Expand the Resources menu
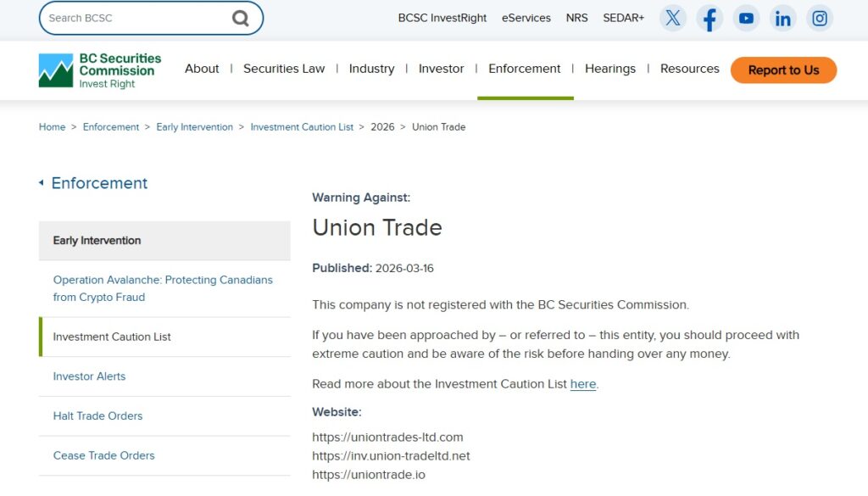 pos(689,69)
